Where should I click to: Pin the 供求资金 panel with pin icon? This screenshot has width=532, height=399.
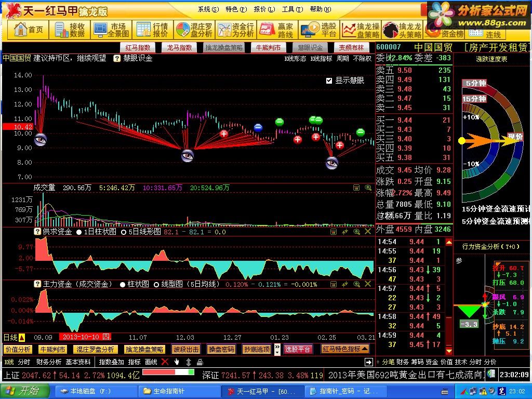pos(345,231)
